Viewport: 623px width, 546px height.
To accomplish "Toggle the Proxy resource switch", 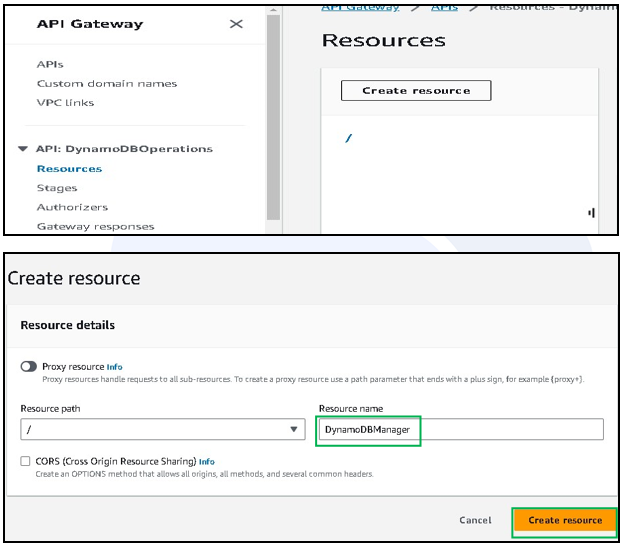I will [x=29, y=366].
